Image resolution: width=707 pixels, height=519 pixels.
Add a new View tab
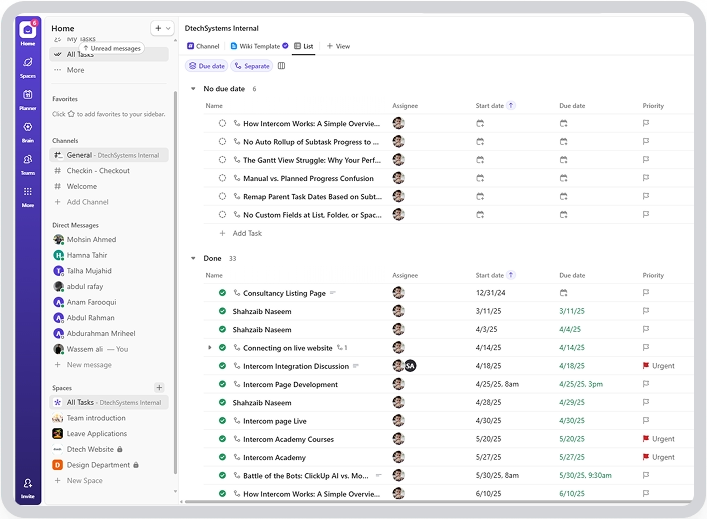click(x=338, y=46)
